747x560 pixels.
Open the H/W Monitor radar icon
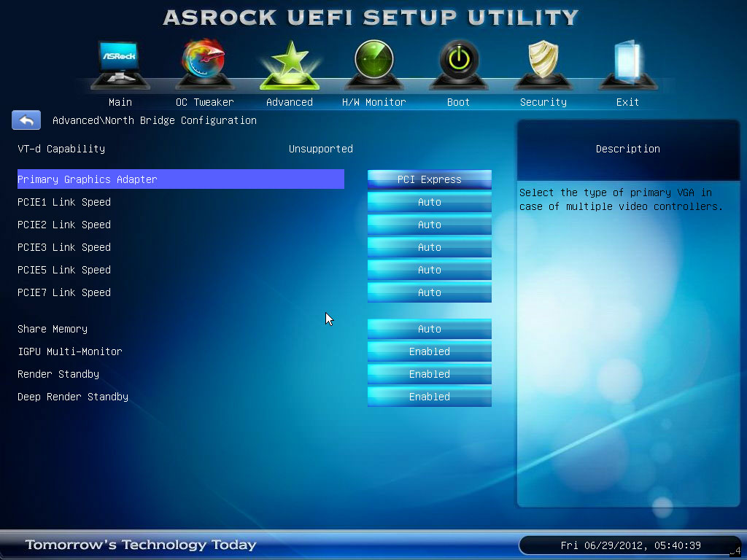point(374,65)
